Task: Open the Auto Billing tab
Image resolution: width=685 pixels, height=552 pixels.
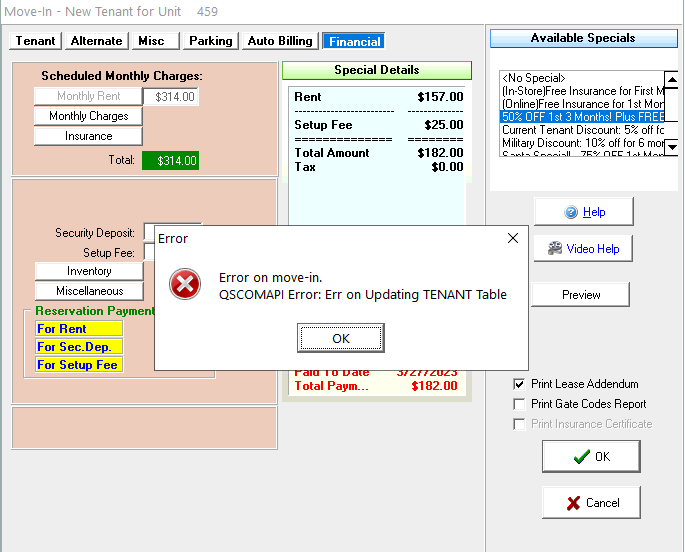Action: coord(280,41)
